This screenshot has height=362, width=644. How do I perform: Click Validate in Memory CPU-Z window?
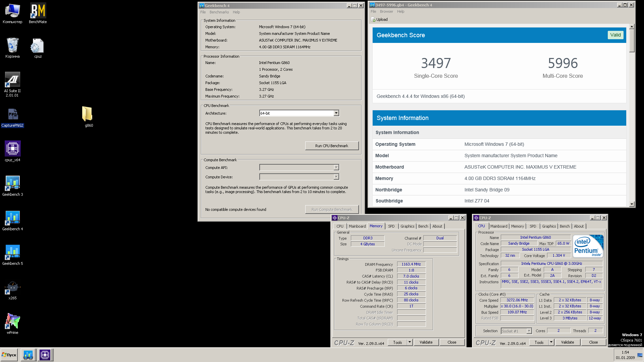(x=426, y=342)
